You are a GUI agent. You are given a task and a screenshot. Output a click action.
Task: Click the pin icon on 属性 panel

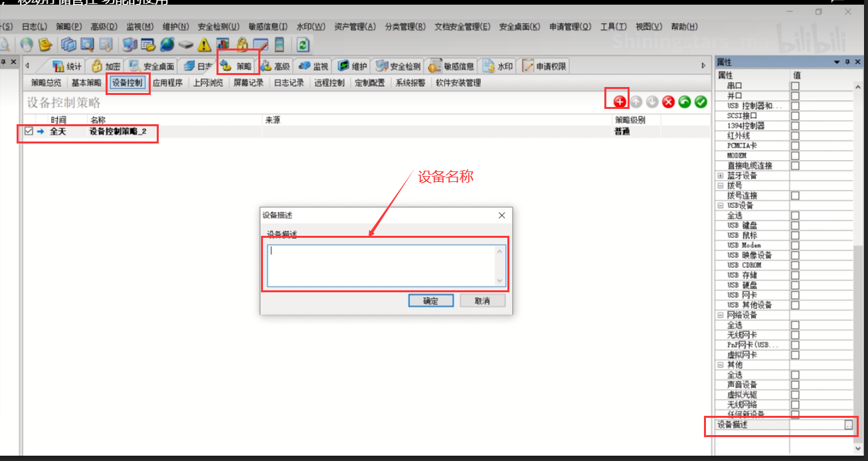pyautogui.click(x=847, y=62)
